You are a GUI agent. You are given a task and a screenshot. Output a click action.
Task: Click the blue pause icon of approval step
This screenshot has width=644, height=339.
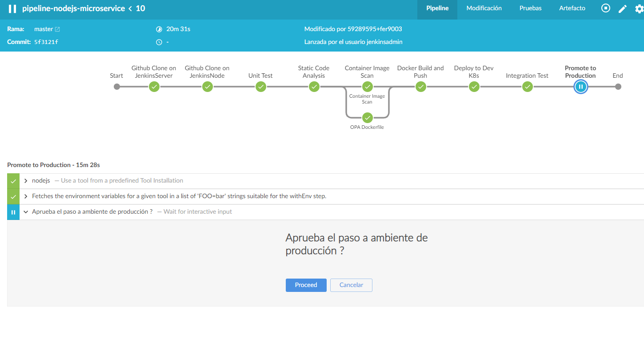point(13,212)
